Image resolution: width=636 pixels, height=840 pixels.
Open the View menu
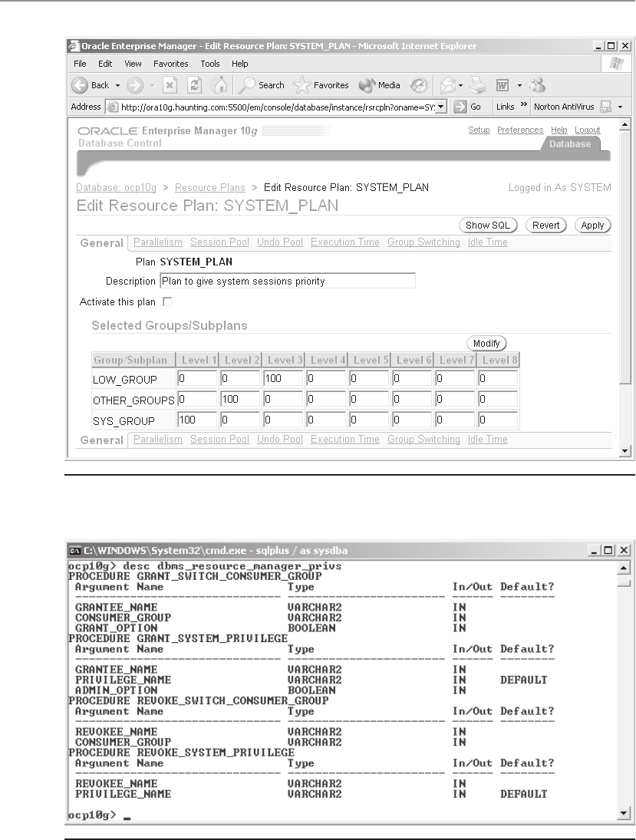133,64
